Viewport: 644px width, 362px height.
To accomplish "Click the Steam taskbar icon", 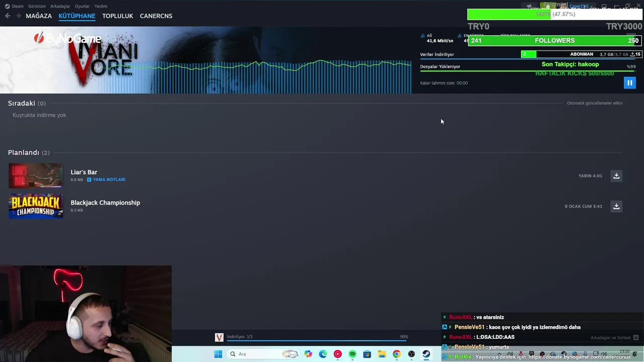I will [426, 354].
